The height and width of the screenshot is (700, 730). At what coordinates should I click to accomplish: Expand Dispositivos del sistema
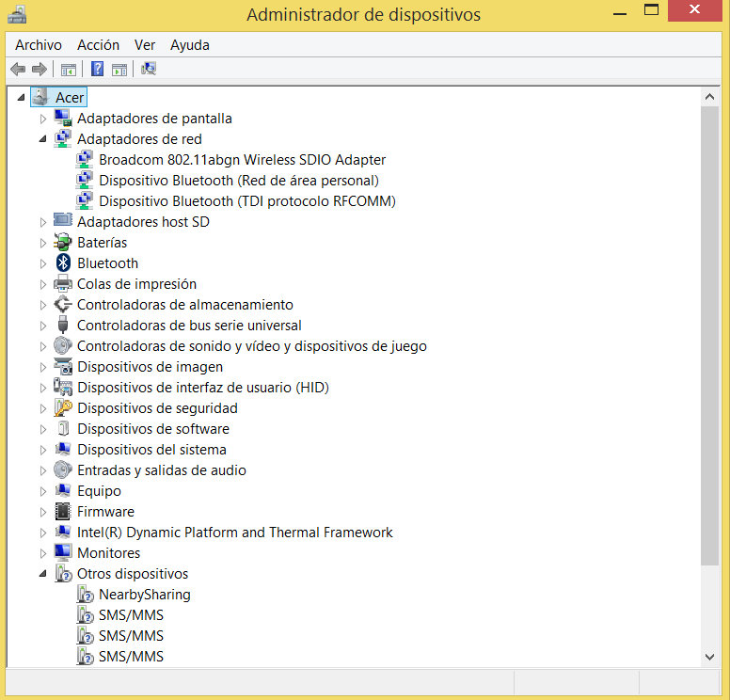tap(43, 450)
